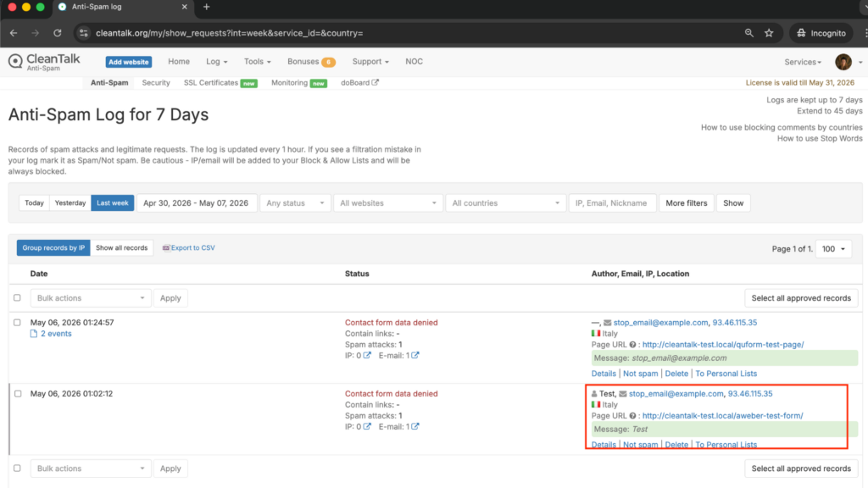Click the Add website button

point(129,62)
